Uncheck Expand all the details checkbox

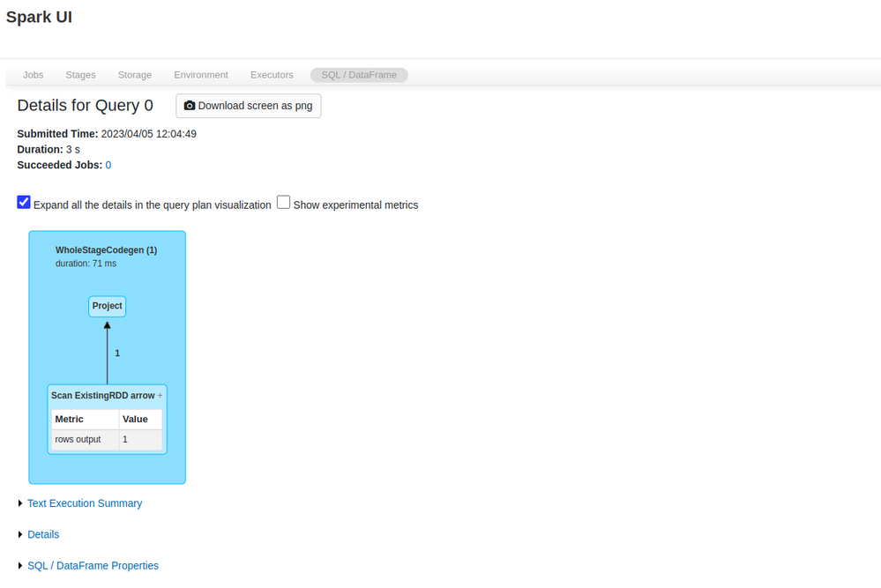(x=24, y=203)
